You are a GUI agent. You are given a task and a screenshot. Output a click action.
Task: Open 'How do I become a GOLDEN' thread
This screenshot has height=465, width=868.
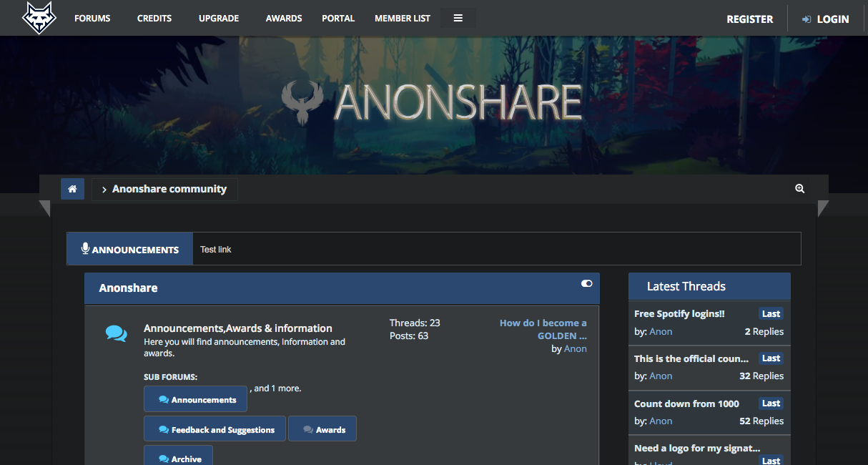543,329
